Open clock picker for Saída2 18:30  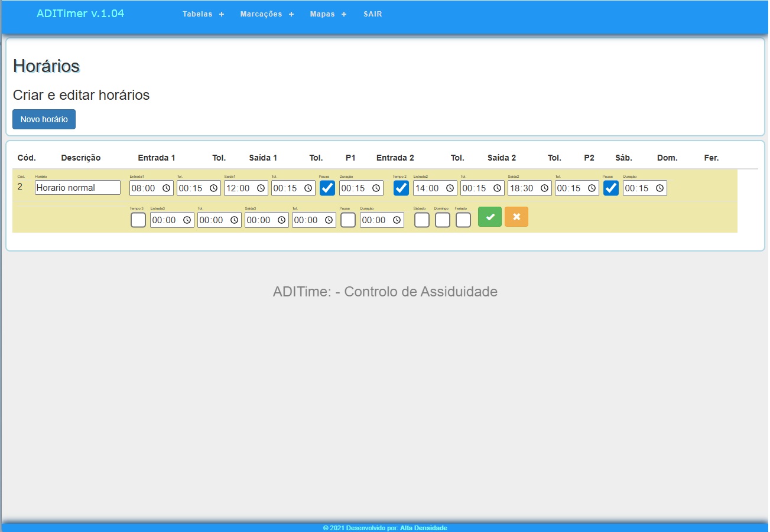click(544, 188)
